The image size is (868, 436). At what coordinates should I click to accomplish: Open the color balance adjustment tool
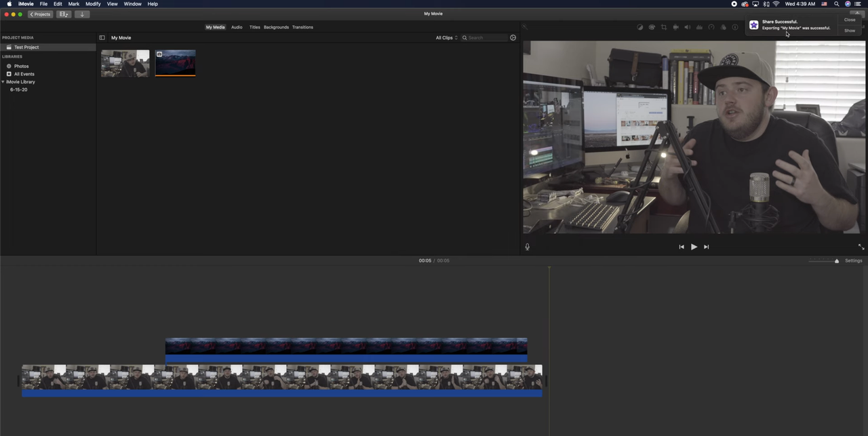[x=639, y=27]
